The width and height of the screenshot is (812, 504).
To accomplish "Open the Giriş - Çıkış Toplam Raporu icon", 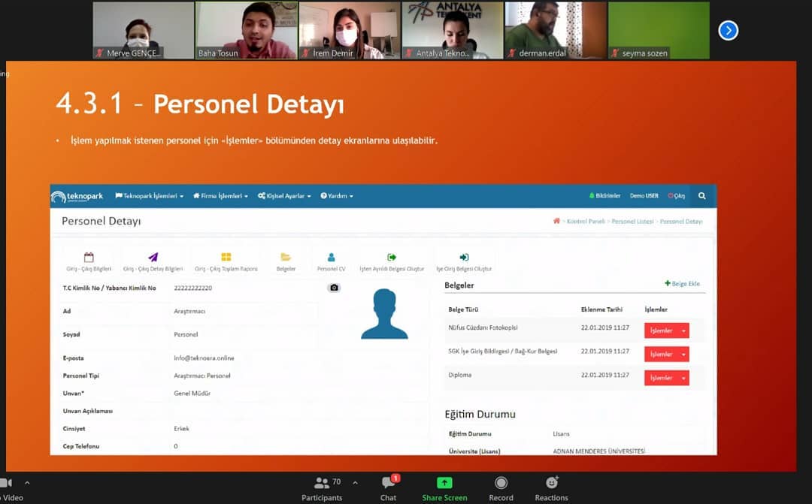I will click(x=226, y=258).
